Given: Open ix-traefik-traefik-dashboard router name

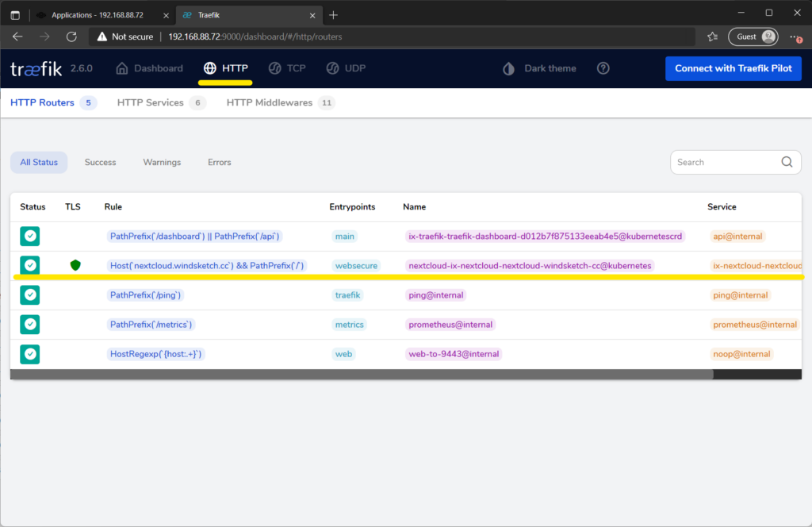Looking at the screenshot, I should click(x=546, y=237).
